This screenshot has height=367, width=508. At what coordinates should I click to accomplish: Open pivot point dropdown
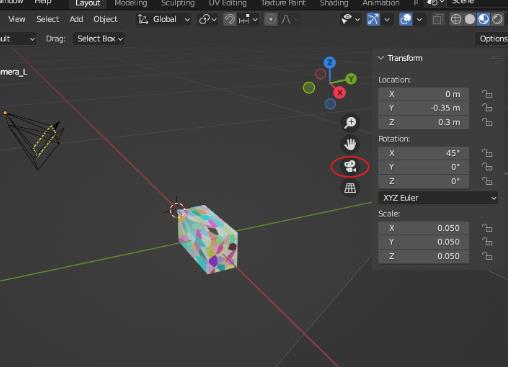point(208,20)
